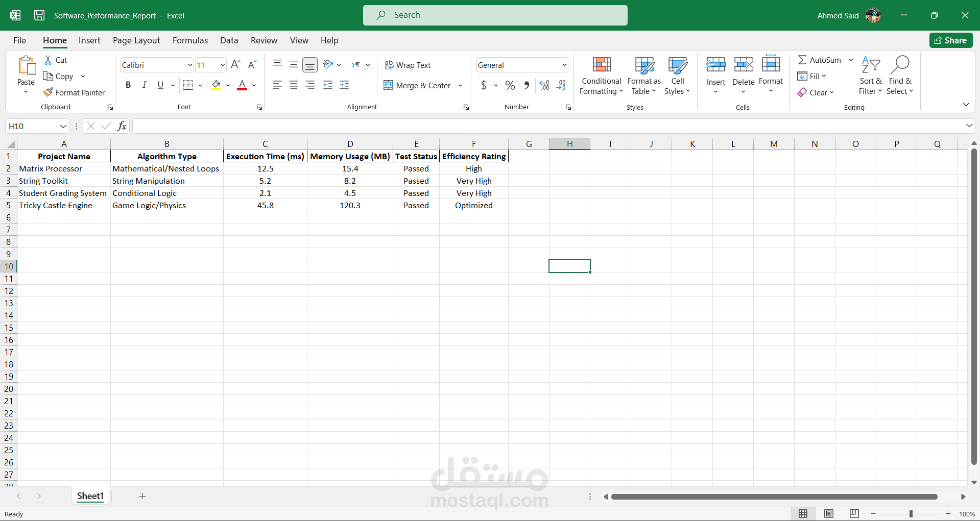This screenshot has width=980, height=521.
Task: Open the File tab
Action: [x=19, y=40]
